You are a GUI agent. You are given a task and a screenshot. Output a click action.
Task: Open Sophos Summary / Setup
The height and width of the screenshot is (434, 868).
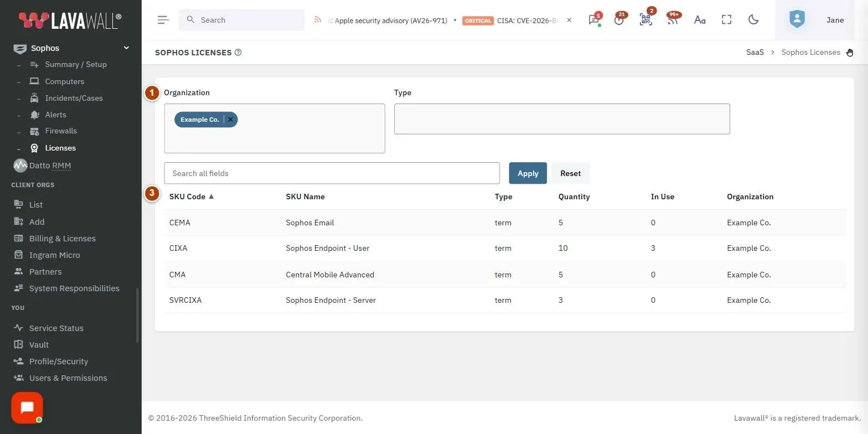(x=76, y=64)
